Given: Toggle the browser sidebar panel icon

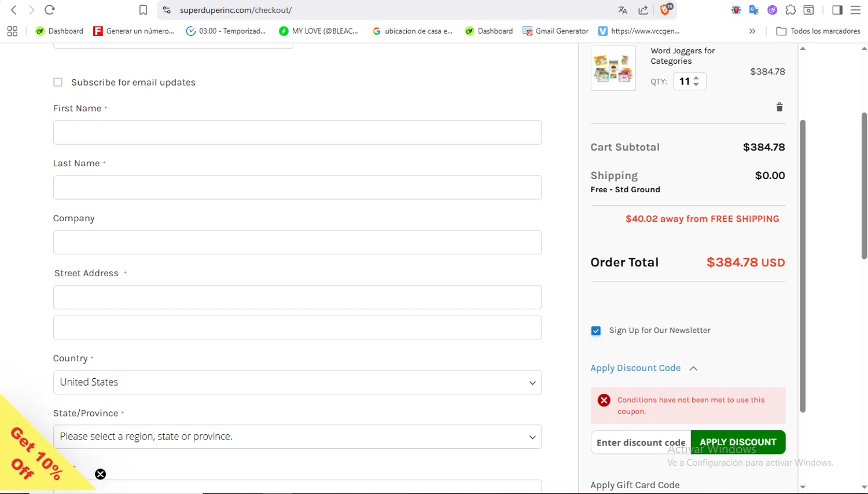Looking at the screenshot, I should click(x=837, y=10).
